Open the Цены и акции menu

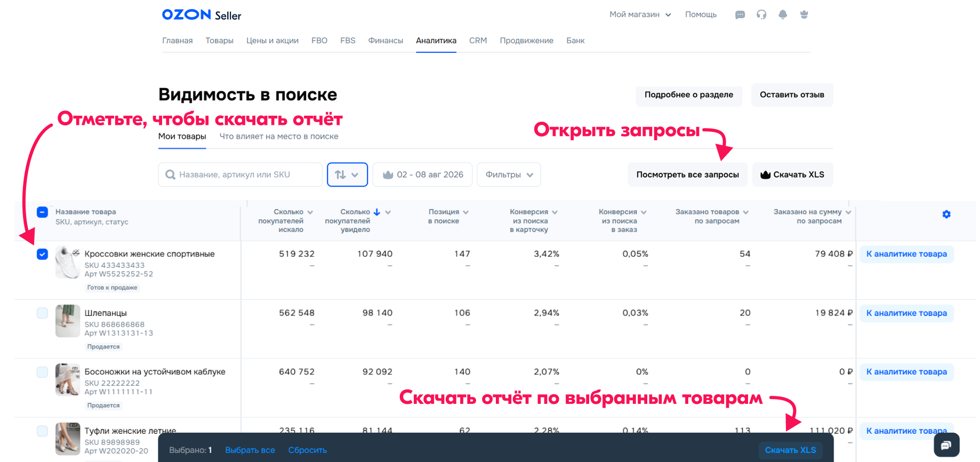(x=272, y=41)
